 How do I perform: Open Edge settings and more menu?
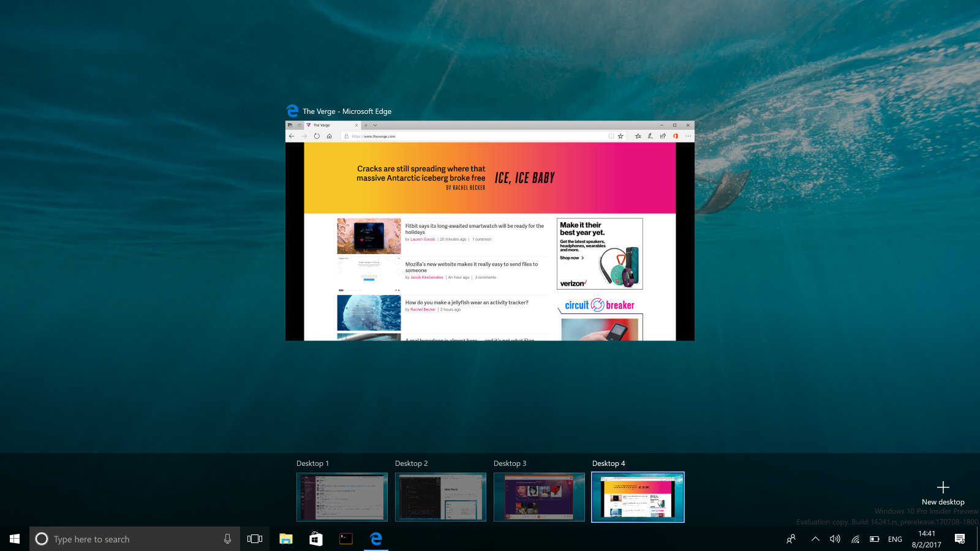[688, 136]
